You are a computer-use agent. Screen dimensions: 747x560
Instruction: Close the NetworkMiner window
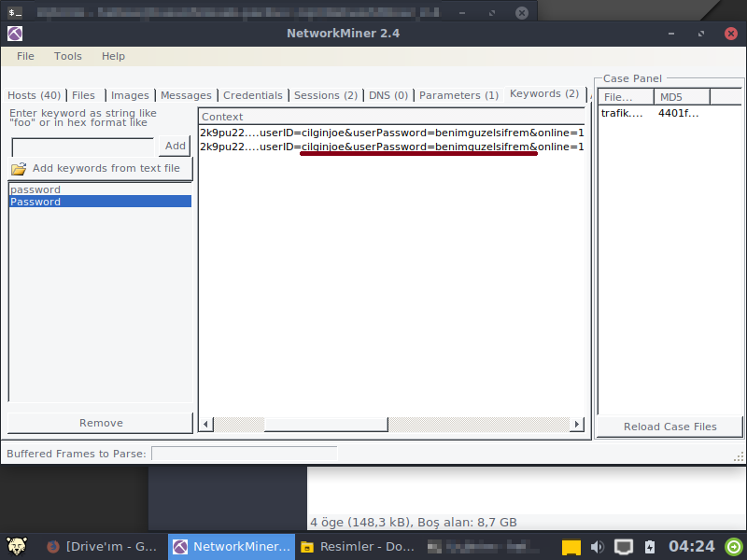(x=731, y=34)
